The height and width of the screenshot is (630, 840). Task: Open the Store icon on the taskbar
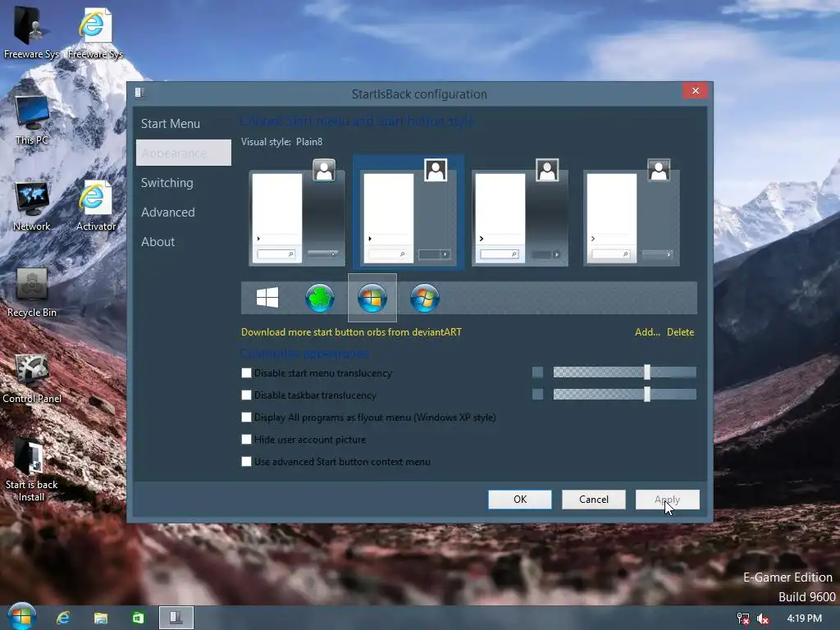(138, 619)
